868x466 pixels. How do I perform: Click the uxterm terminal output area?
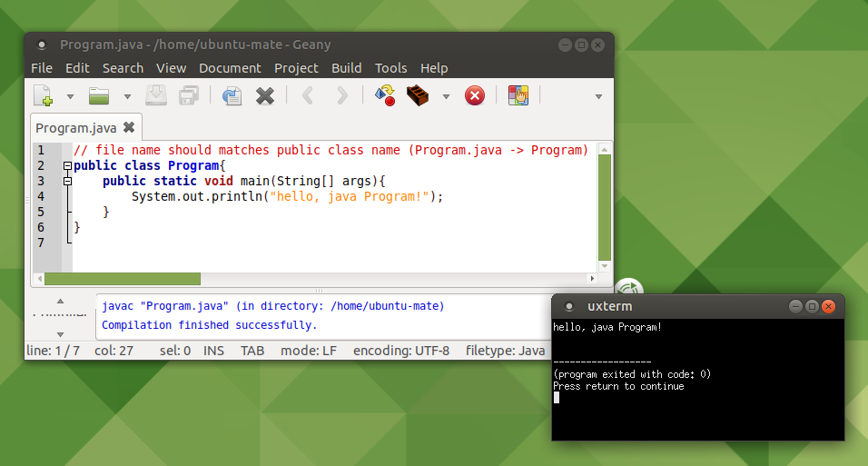click(698, 380)
